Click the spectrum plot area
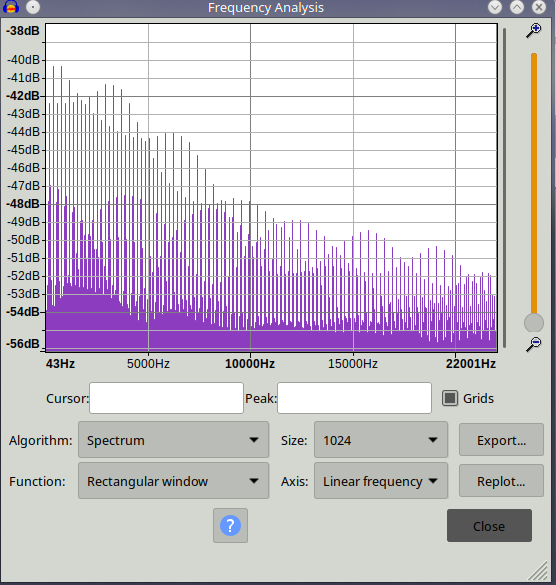 click(x=271, y=187)
